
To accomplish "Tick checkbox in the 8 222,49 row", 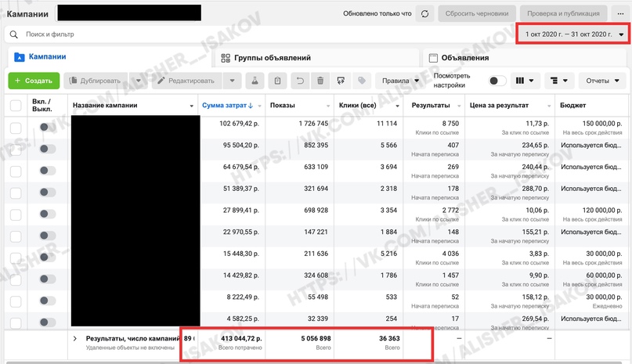I will (x=16, y=301).
